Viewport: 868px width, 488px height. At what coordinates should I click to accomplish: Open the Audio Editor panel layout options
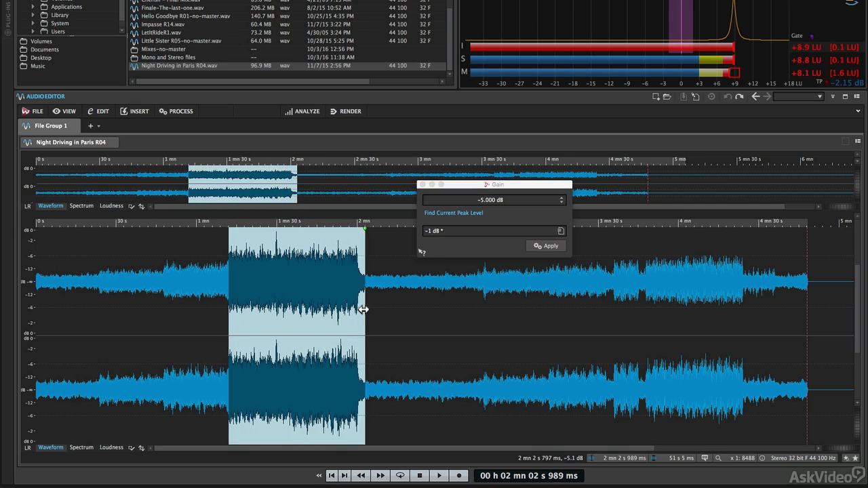pos(856,97)
